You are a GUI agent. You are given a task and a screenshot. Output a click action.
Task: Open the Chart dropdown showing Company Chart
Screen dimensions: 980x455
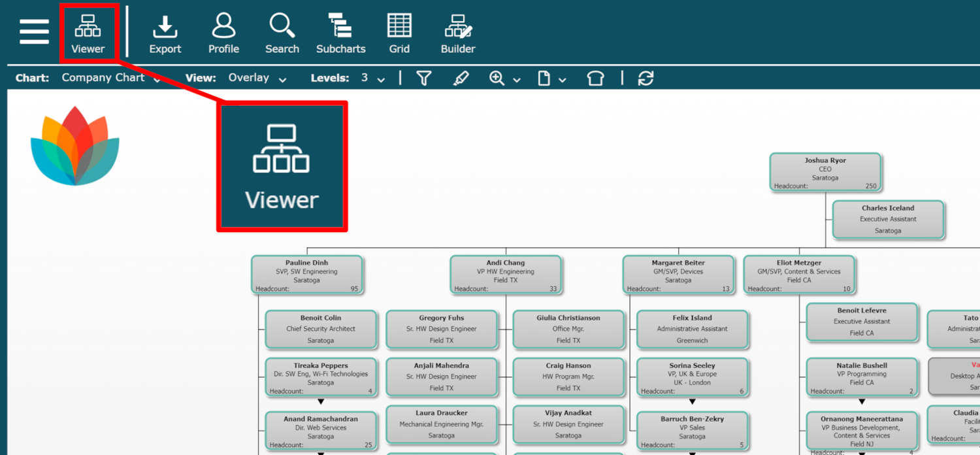tap(111, 78)
